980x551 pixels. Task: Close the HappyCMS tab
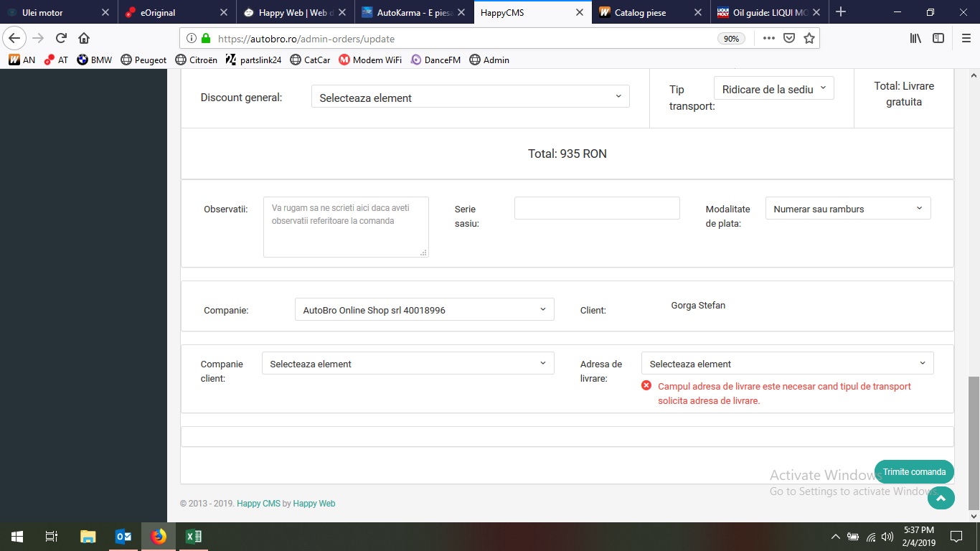[x=580, y=12]
